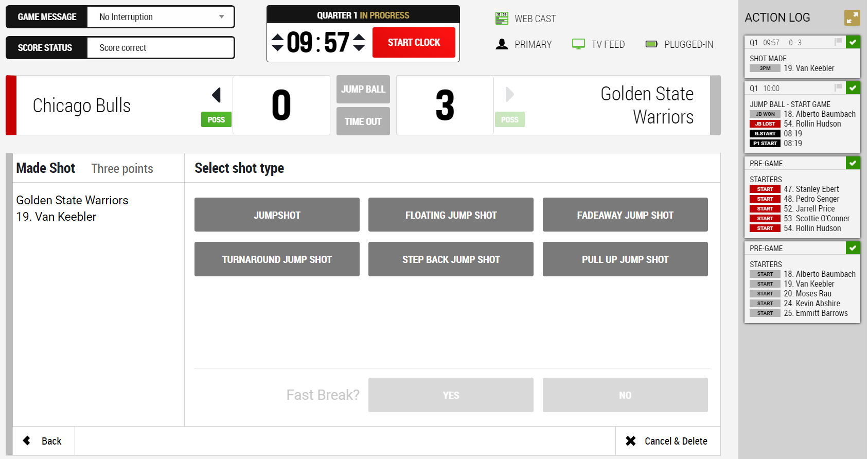Toggle Chicago Bulls POSS indicator
The height and width of the screenshot is (459, 868).
click(x=216, y=119)
